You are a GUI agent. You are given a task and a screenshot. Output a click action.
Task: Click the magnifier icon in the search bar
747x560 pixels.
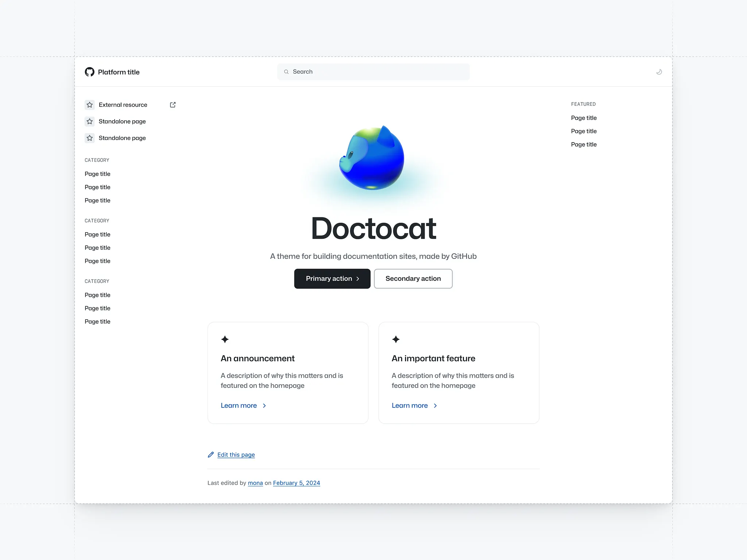click(287, 71)
